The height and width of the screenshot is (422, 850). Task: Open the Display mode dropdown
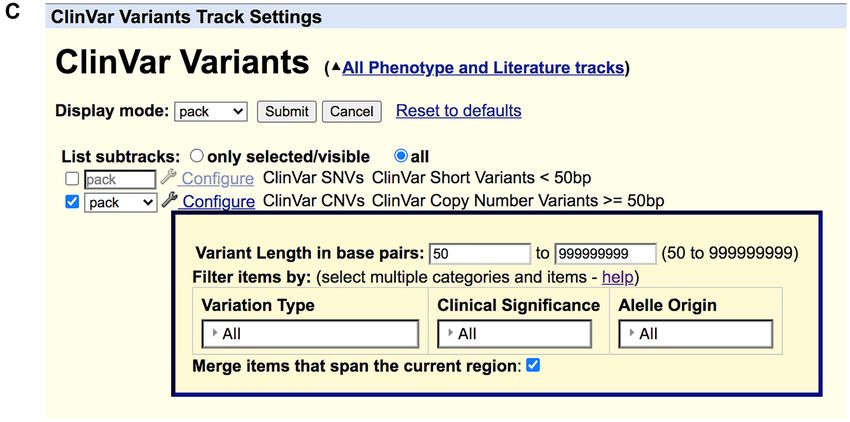pyautogui.click(x=211, y=112)
